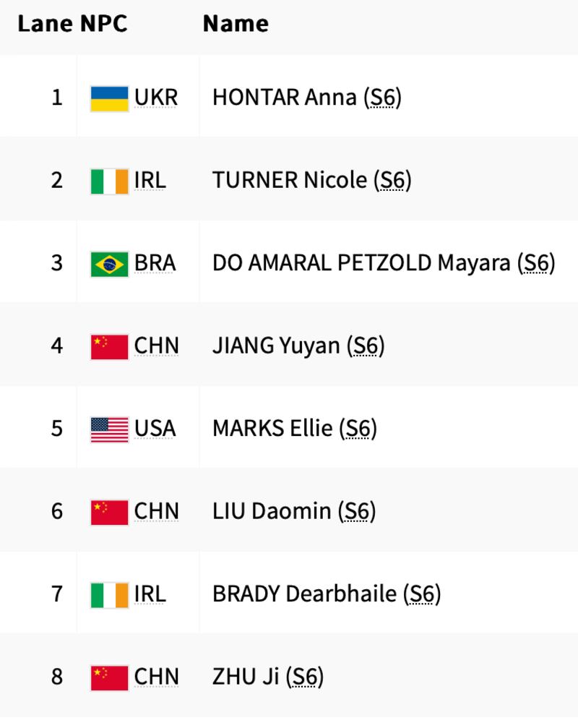Image resolution: width=578 pixels, height=728 pixels.
Task: Click the S6 class next to LIU Daomin
Action: tap(357, 512)
